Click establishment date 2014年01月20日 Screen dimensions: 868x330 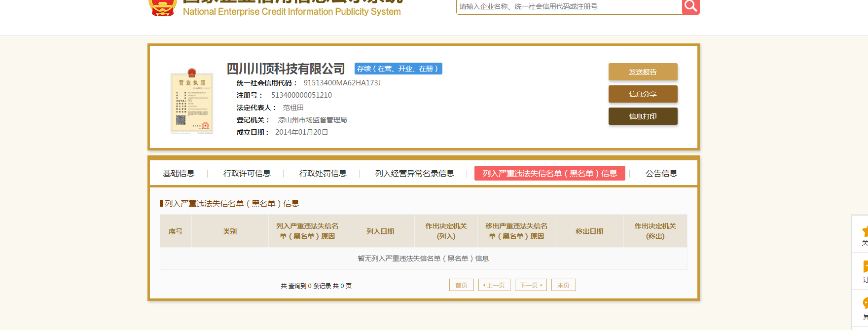(302, 132)
